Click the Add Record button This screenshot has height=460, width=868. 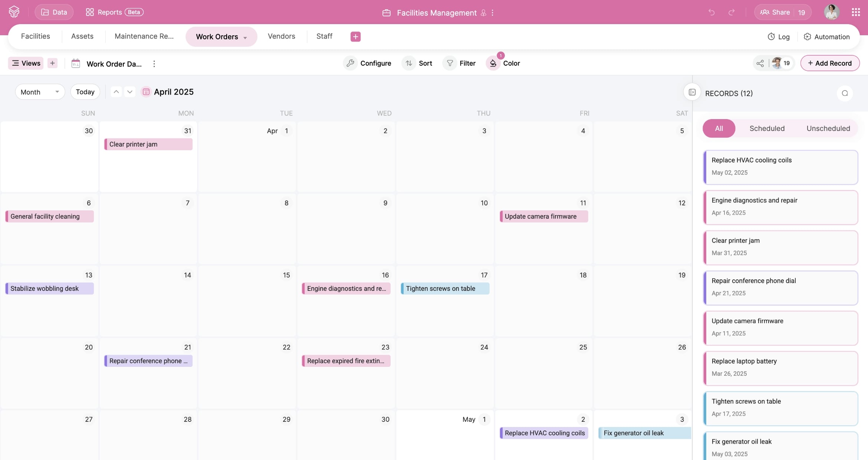coord(830,63)
